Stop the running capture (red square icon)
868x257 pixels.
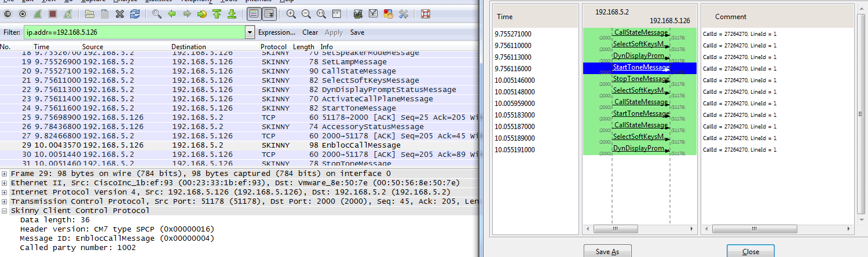click(x=53, y=13)
